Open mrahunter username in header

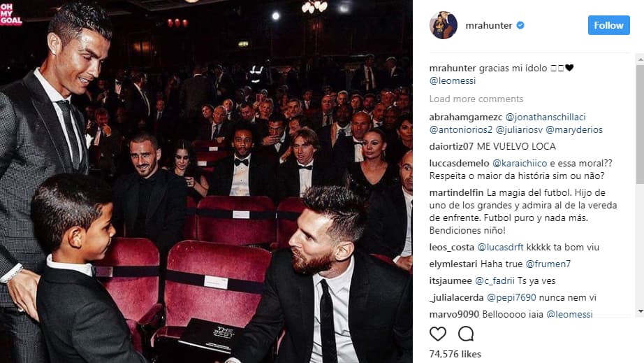pos(489,25)
